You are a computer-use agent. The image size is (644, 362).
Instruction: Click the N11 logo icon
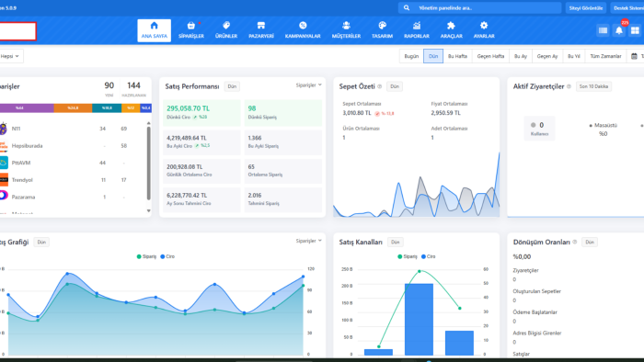point(4,129)
